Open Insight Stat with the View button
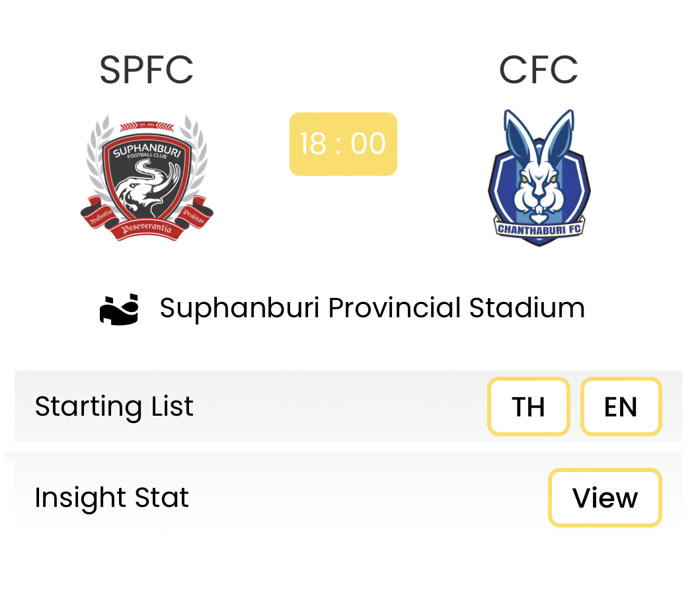Viewport: 696px width, 616px height. [x=605, y=498]
